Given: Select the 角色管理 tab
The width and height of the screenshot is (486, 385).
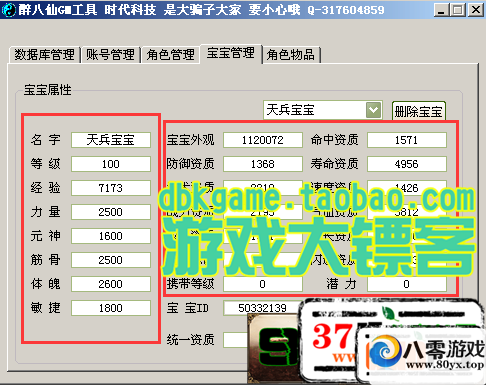Looking at the screenshot, I should pyautogui.click(x=170, y=55).
